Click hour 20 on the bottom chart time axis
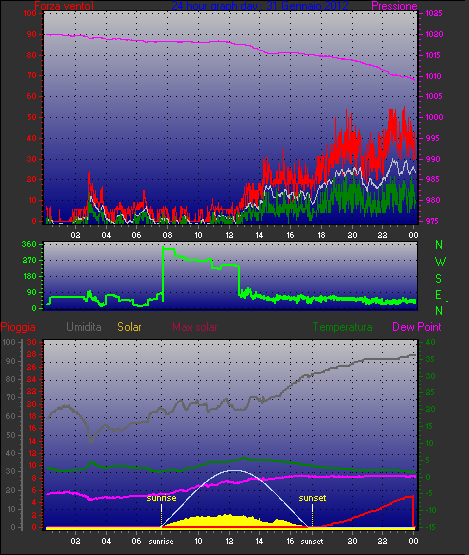469x555 pixels. click(352, 541)
